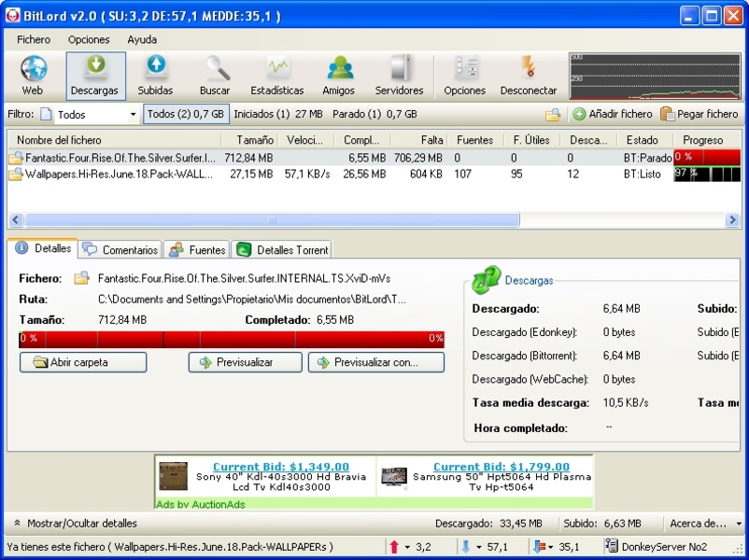Switch to the Comentarios tab
Screen dimensions: 749x560
[x=120, y=250]
